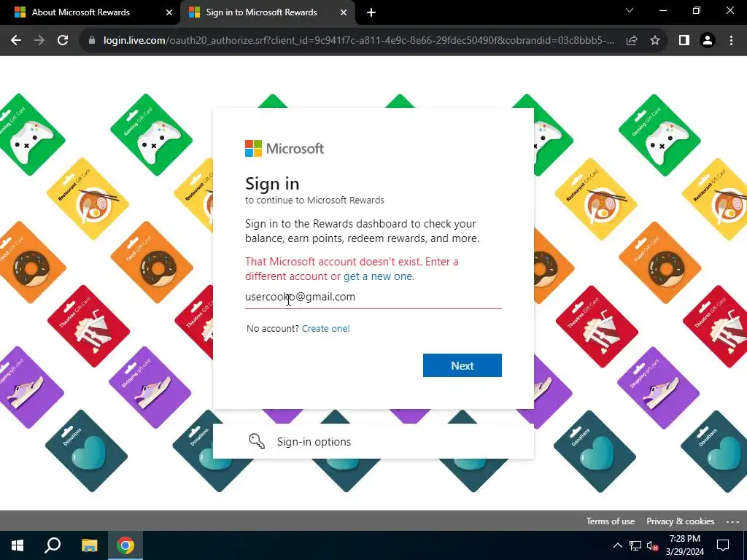The image size is (747, 560).
Task: Click the Next button
Action: tap(462, 365)
